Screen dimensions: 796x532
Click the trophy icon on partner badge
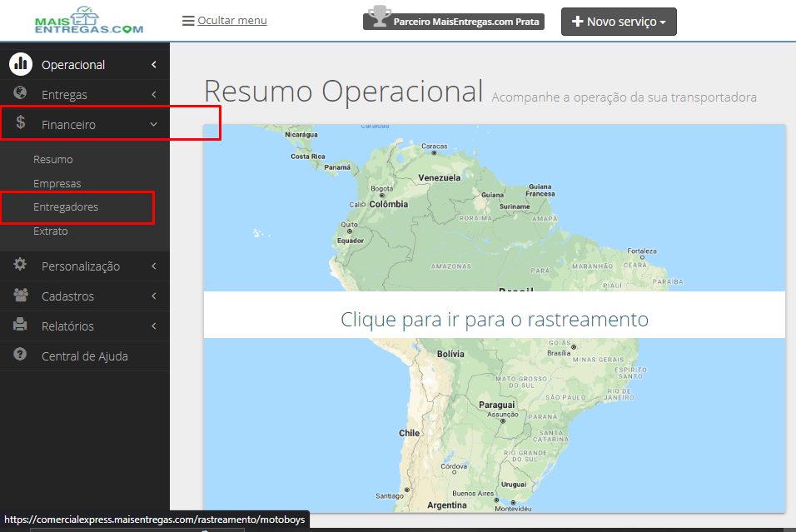[x=379, y=16]
